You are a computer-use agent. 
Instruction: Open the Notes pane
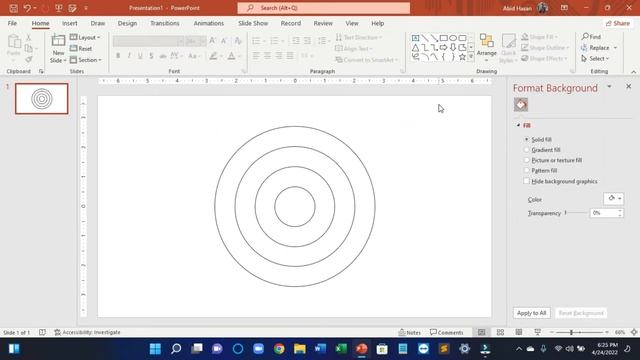coord(409,332)
